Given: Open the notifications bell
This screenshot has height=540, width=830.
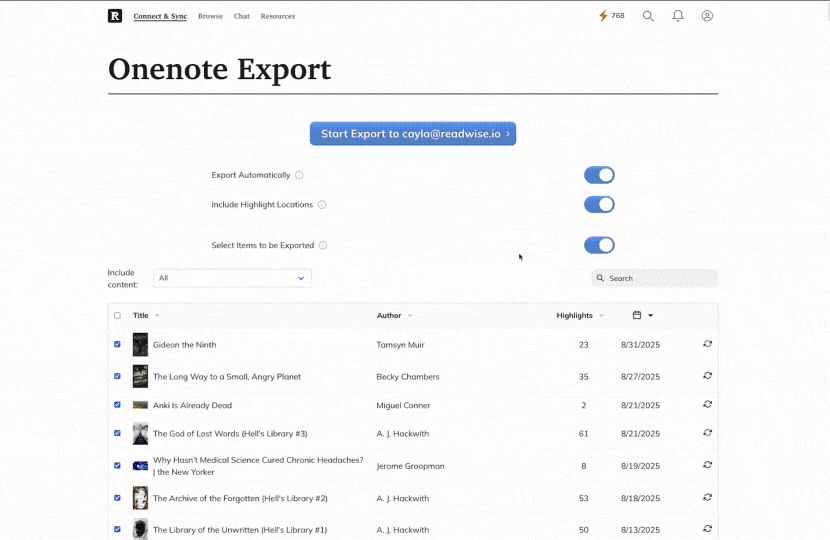Looking at the screenshot, I should coord(678,16).
